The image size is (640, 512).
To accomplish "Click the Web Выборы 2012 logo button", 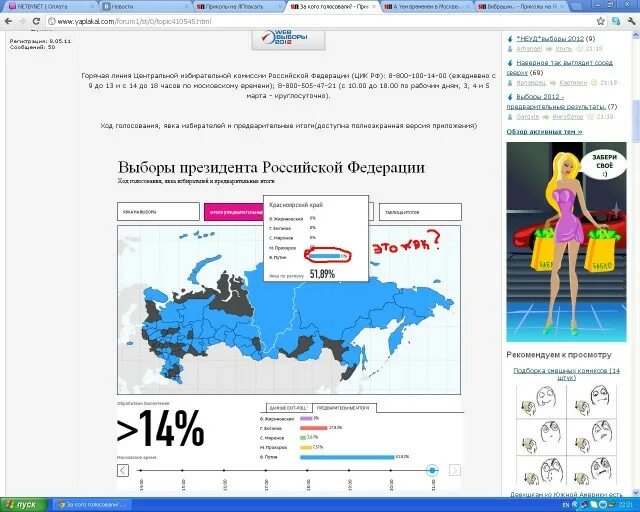I will [288, 39].
